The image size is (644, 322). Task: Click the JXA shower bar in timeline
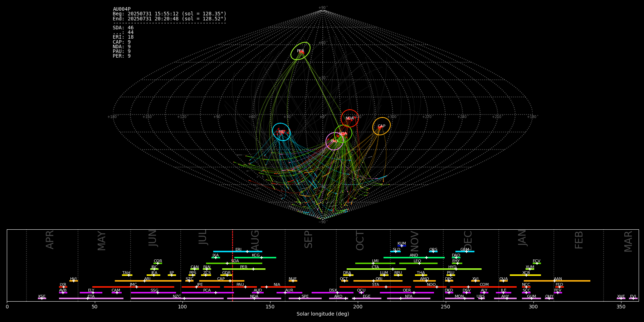(x=216, y=258)
